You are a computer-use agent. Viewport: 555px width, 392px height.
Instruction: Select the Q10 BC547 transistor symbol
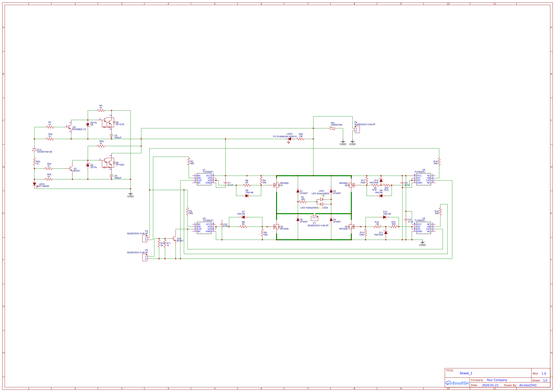(174, 239)
